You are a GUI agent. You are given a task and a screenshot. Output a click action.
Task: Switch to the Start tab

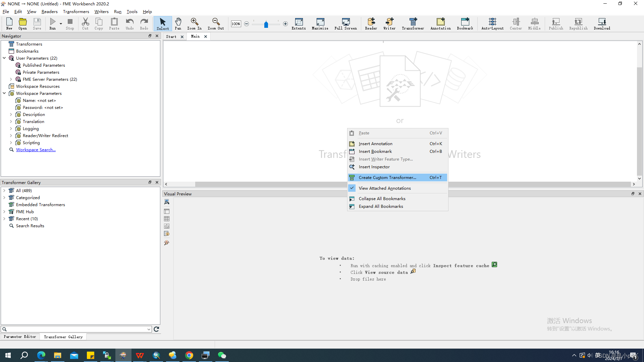tap(171, 37)
